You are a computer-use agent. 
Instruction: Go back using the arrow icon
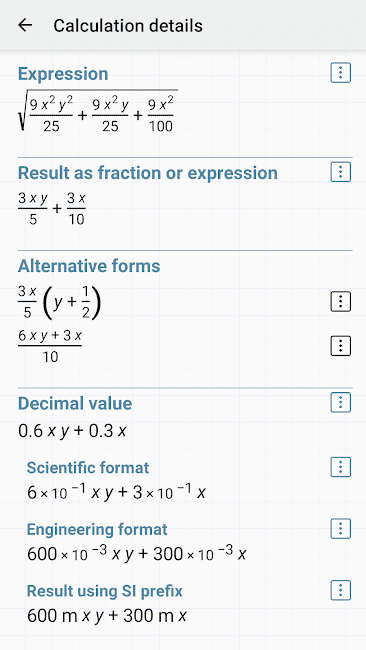tap(25, 25)
